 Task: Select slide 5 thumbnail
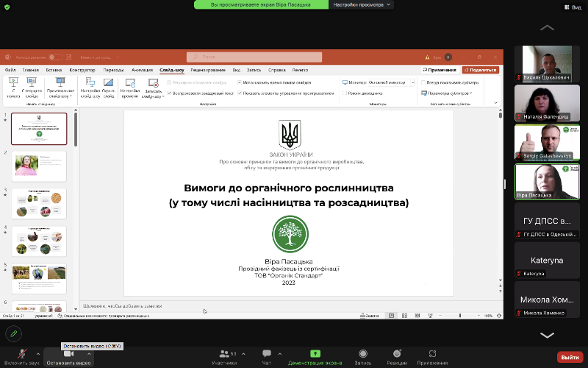39,278
